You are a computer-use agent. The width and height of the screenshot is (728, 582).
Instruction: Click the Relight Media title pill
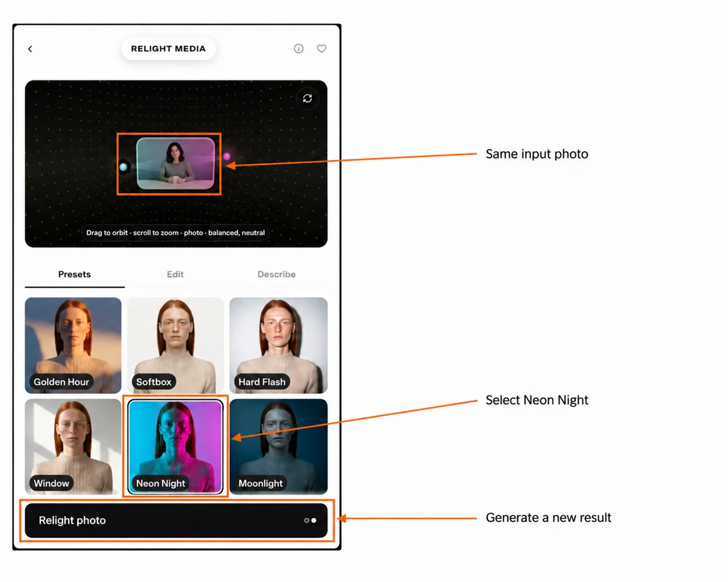coord(168,49)
